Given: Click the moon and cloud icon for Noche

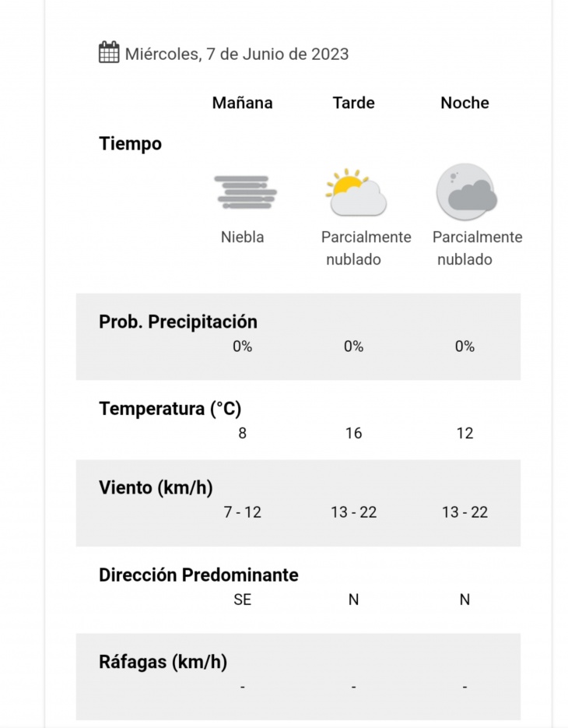Looking at the screenshot, I should [466, 192].
